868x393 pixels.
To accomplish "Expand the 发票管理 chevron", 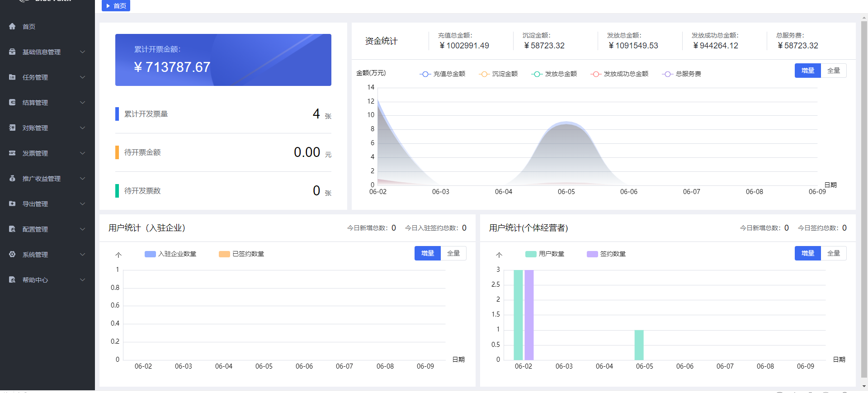I will coord(83,153).
